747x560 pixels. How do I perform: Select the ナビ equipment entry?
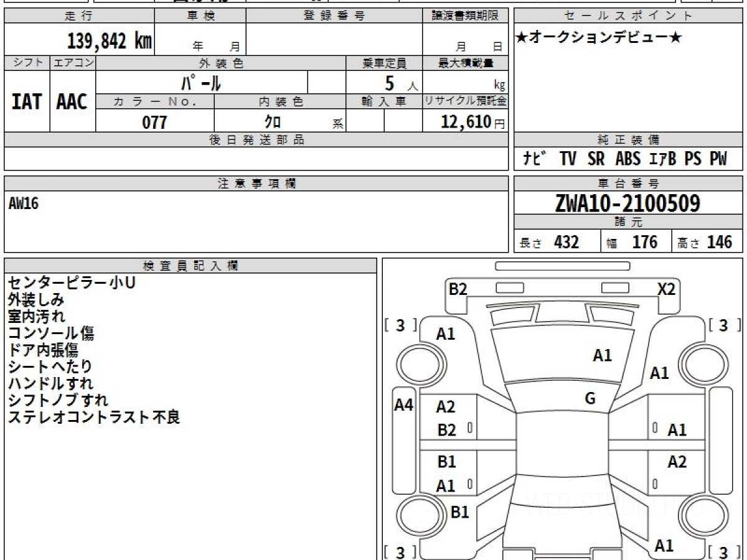pos(534,159)
